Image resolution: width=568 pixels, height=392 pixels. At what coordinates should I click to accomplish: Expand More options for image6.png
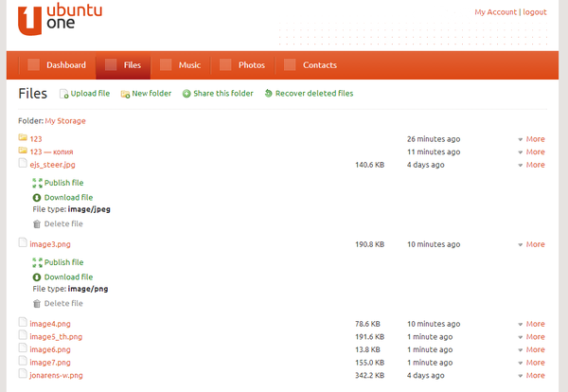click(531, 349)
